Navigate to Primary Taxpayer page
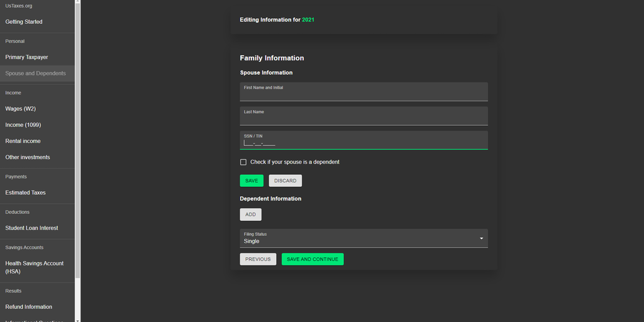Viewport: 644px width, 322px height. tap(27, 57)
